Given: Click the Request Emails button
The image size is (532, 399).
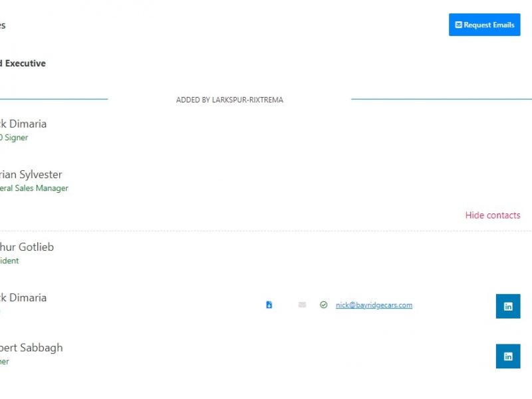Looking at the screenshot, I should pos(484,25).
